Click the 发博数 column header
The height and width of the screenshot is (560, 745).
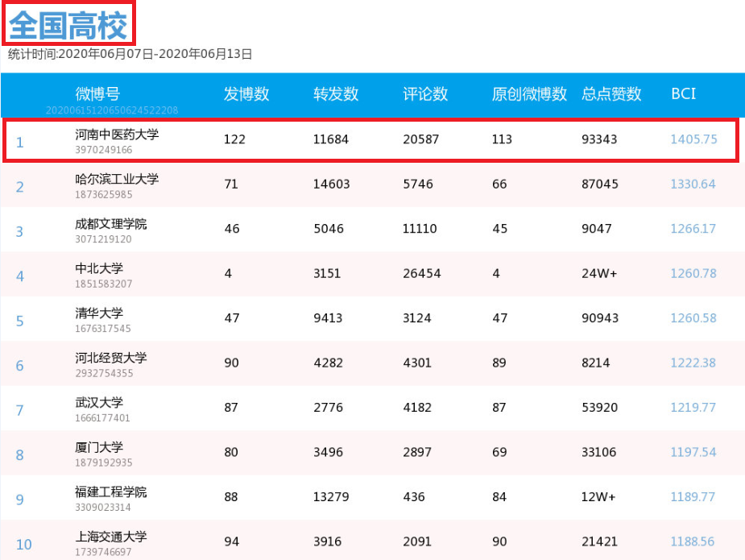coord(246,93)
